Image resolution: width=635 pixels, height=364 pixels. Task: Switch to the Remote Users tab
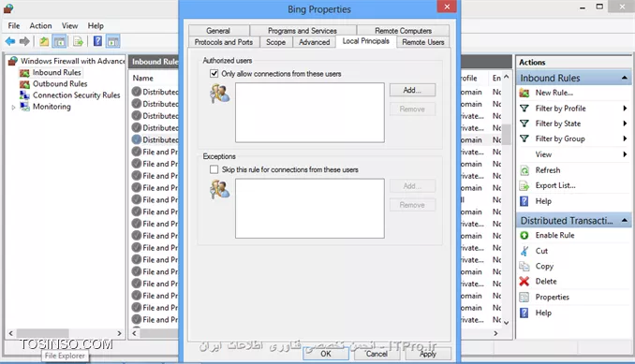[423, 42]
